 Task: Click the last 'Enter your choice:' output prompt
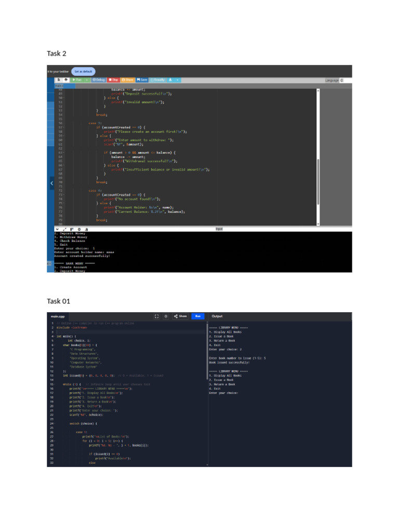[x=223, y=393]
